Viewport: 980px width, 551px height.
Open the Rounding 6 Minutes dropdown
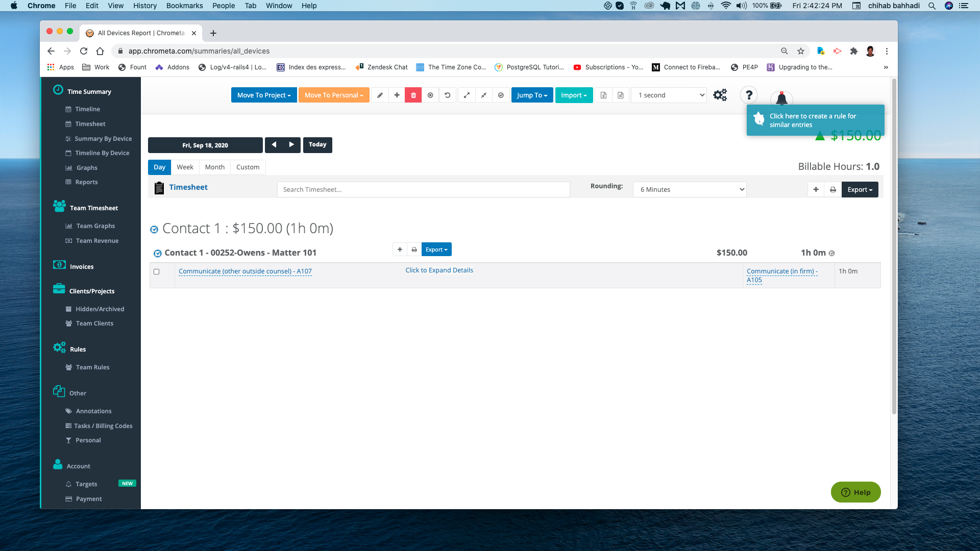click(690, 189)
